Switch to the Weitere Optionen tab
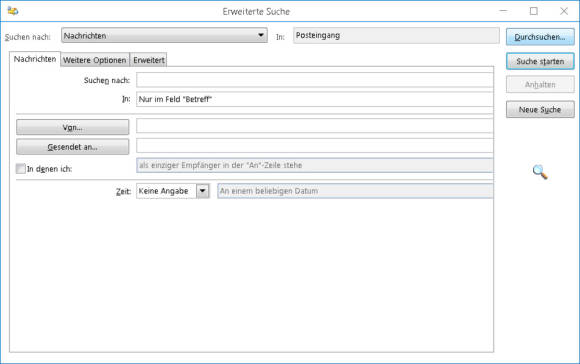 95,60
